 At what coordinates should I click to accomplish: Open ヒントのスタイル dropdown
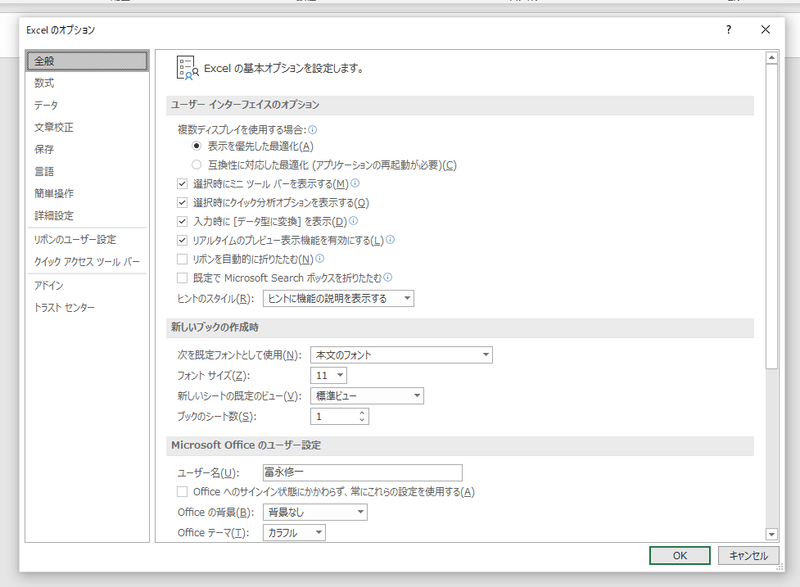coord(338,298)
